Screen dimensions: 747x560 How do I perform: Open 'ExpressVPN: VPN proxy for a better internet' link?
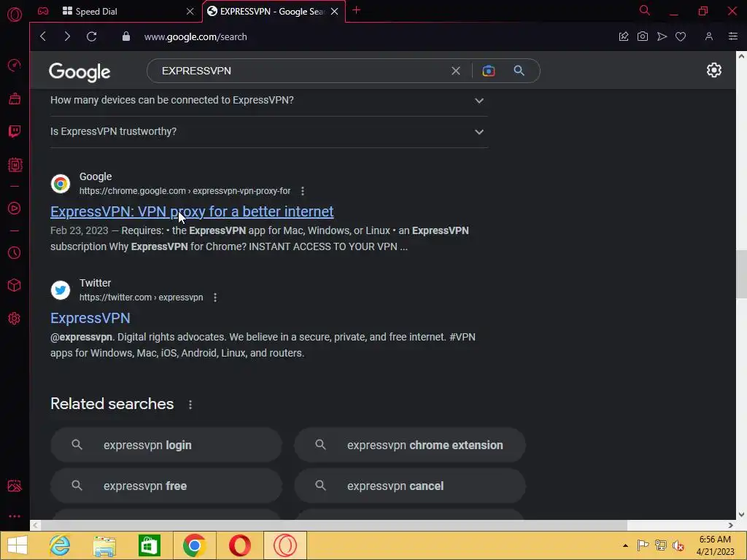pos(192,211)
